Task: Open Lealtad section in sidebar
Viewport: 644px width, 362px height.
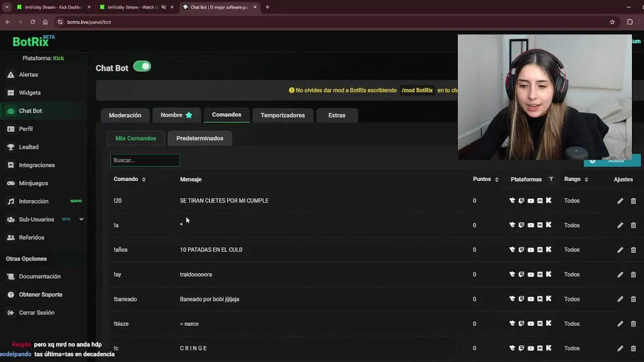Action: 29,147
